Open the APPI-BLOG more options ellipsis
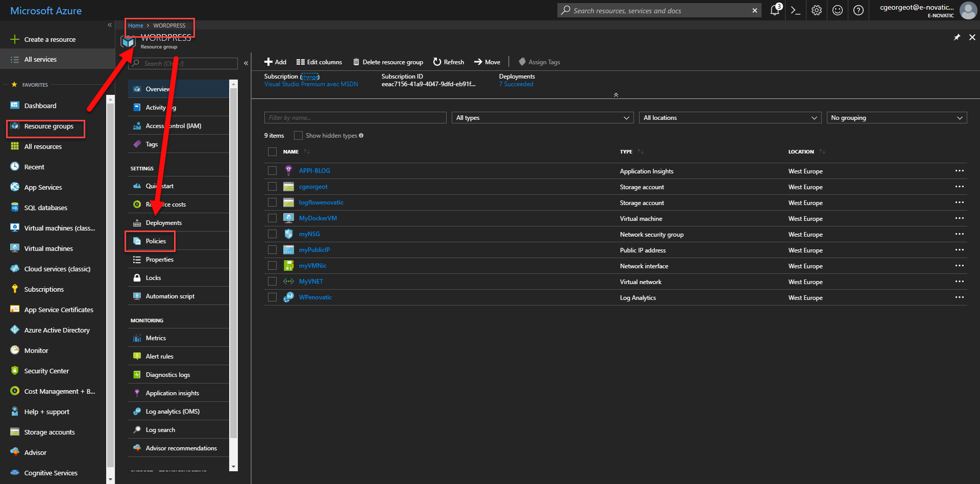 [960, 171]
